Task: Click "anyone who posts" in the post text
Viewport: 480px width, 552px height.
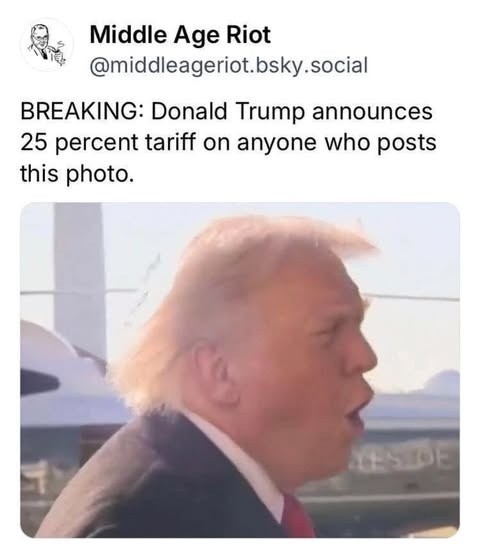Action: click(336, 143)
